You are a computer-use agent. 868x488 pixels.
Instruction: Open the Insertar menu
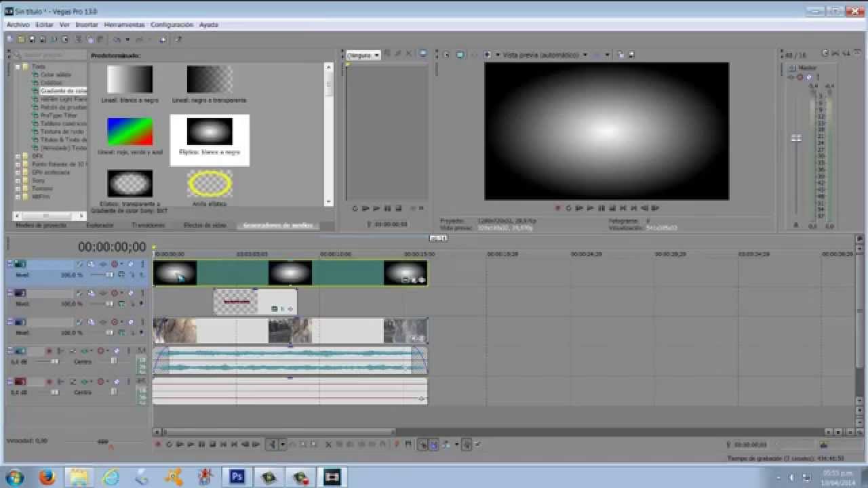tap(87, 24)
